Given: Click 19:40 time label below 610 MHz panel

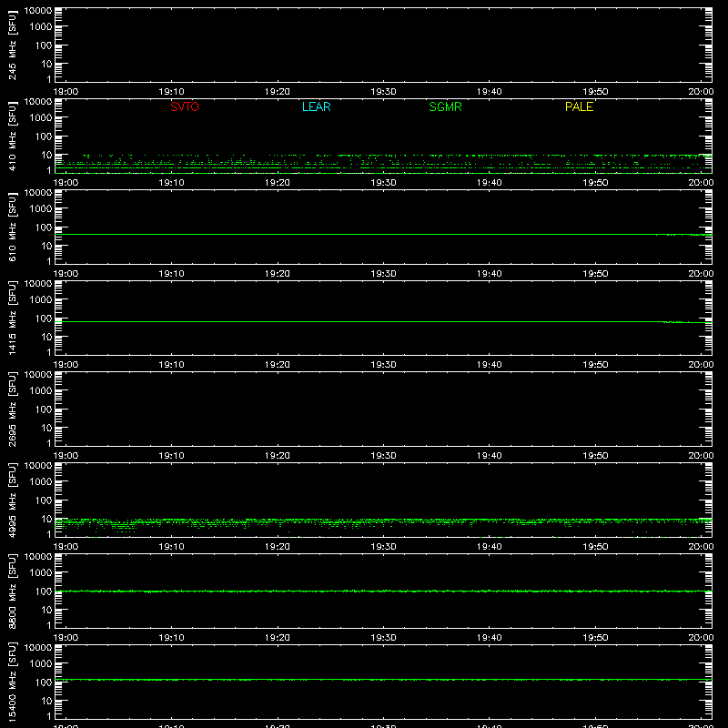Looking at the screenshot, I should pyautogui.click(x=489, y=274).
